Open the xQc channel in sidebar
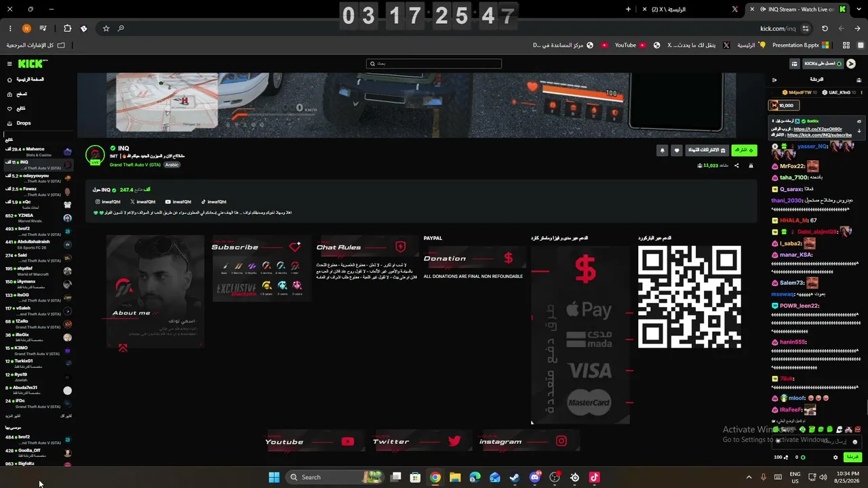868x488 pixels. (x=37, y=204)
